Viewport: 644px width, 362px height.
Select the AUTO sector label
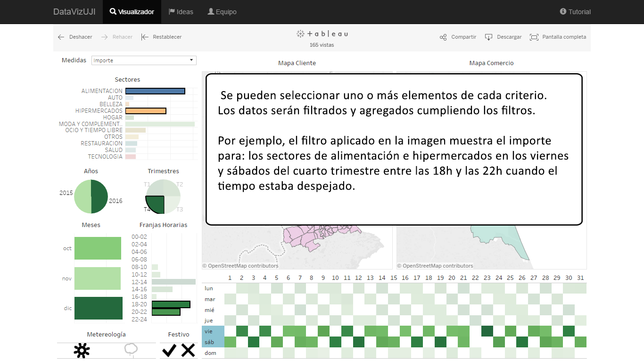point(115,98)
